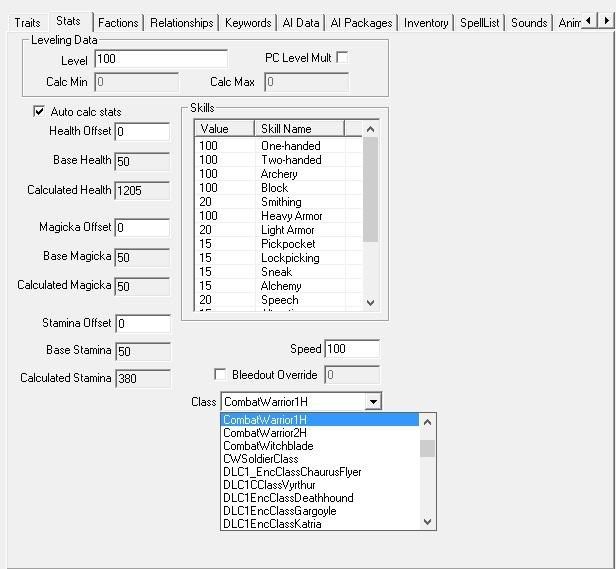Toggle the PC Level Mult checkbox
Viewport: 616px width, 569px height.
(x=342, y=57)
